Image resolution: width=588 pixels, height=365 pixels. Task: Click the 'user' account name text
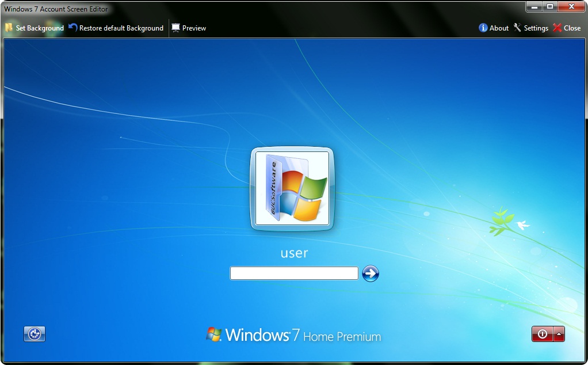294,253
